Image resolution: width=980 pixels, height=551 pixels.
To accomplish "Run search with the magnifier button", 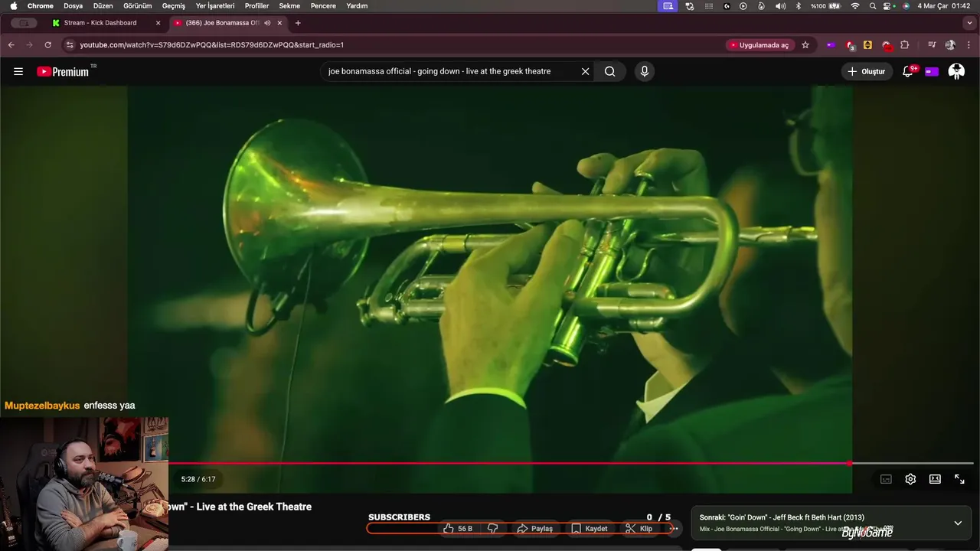I will click(610, 71).
